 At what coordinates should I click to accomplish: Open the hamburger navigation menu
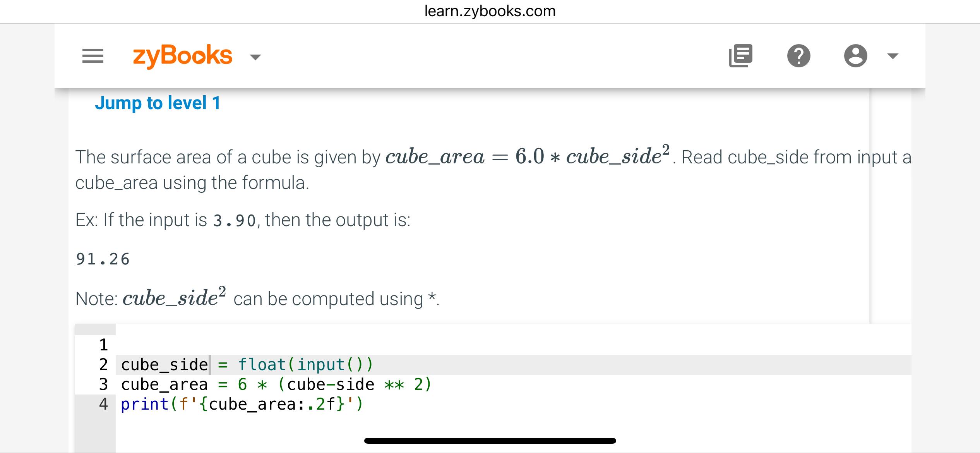(93, 56)
